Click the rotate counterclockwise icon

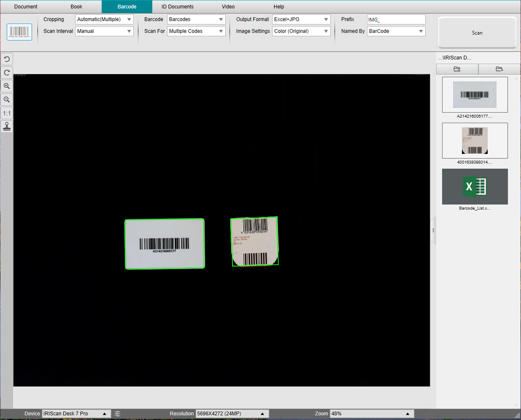(x=7, y=59)
